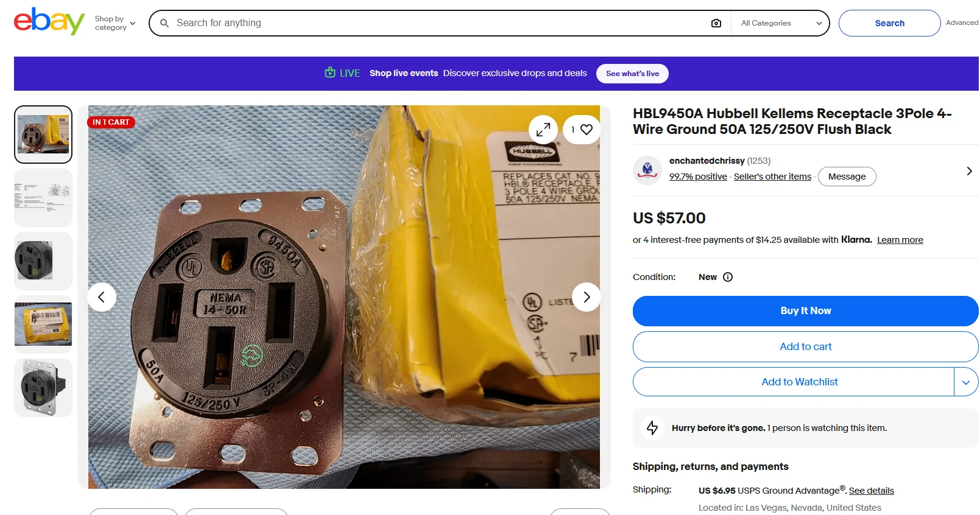Viewport: 980px width, 515px height.
Task: Open Seller's other items link
Action: [772, 177]
